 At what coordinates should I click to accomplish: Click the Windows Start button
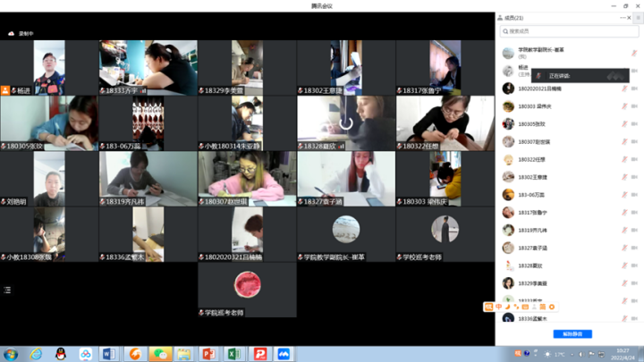point(11,354)
